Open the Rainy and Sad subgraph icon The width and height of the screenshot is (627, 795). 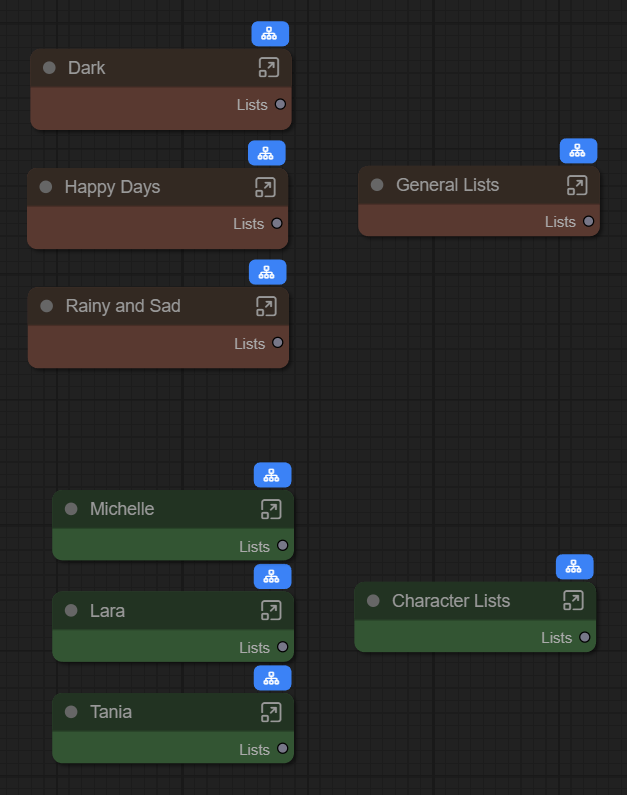pos(266,306)
